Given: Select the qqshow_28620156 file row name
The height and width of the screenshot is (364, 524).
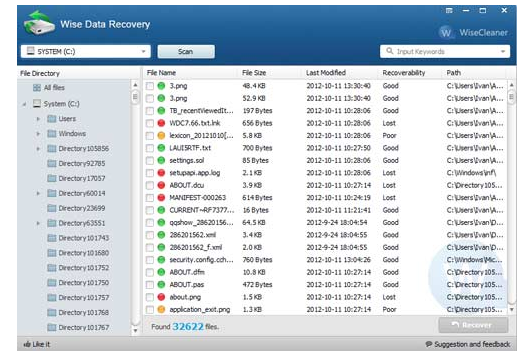Looking at the screenshot, I should pyautogui.click(x=201, y=222).
